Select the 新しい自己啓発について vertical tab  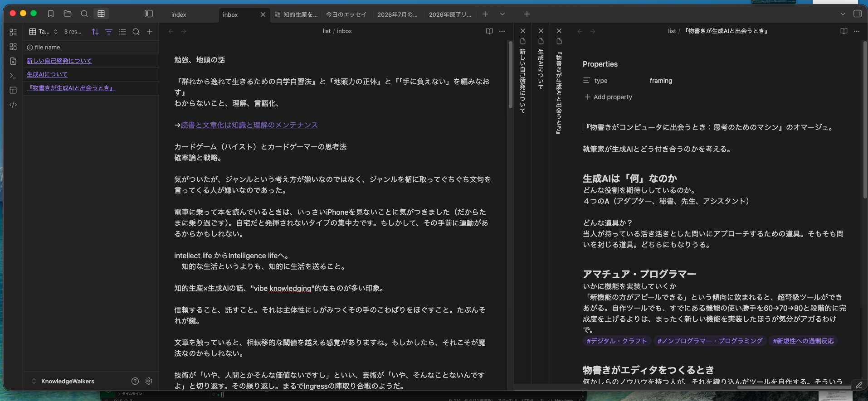pyautogui.click(x=523, y=81)
